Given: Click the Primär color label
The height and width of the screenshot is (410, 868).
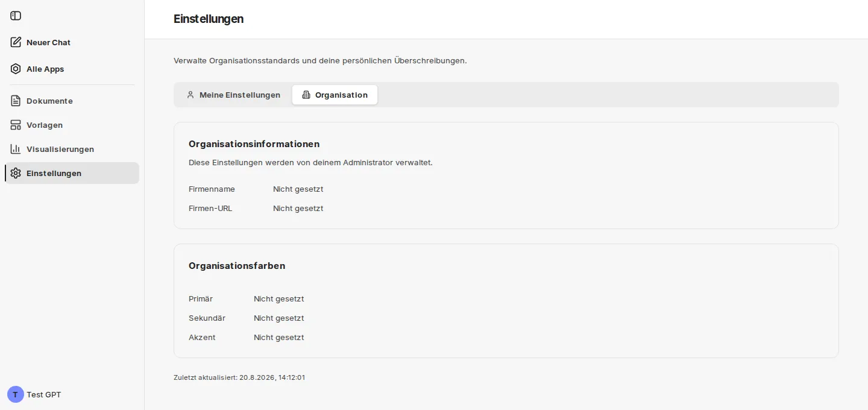Looking at the screenshot, I should click(x=201, y=298).
